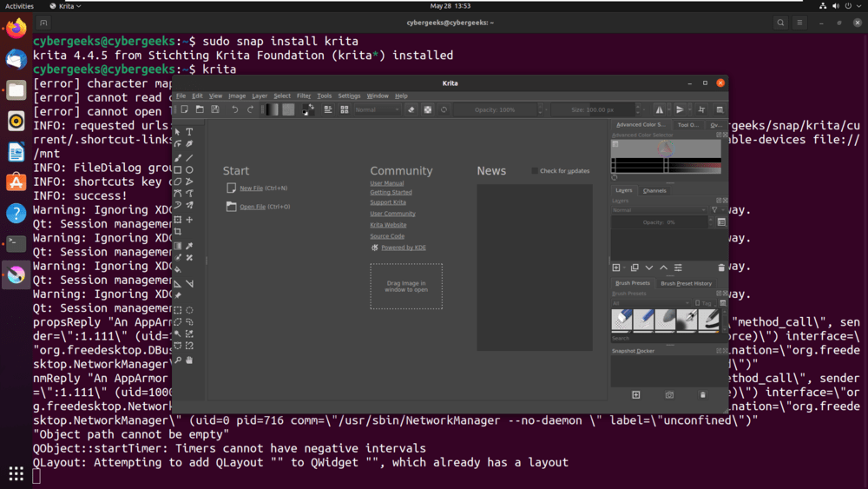Select the Fill bucket tool

(x=178, y=270)
